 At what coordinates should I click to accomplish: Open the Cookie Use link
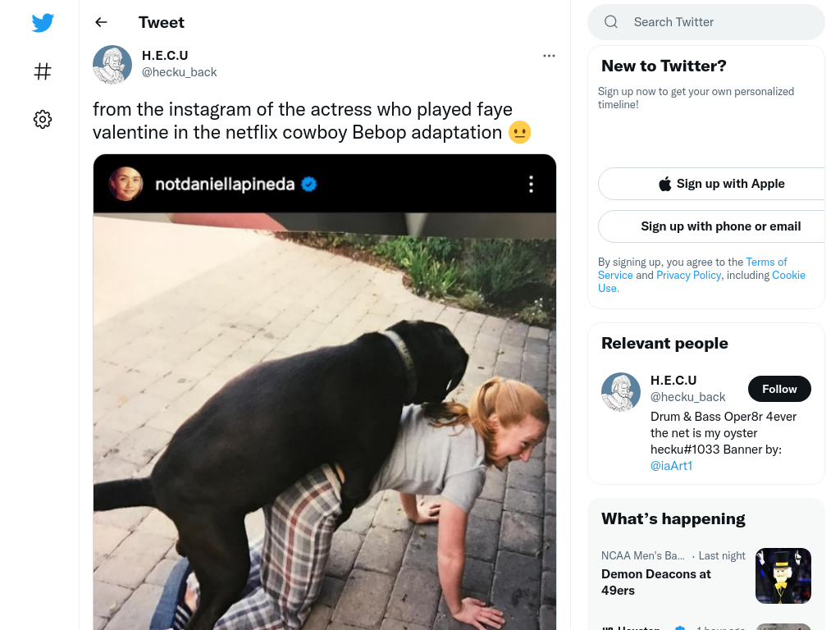click(702, 282)
